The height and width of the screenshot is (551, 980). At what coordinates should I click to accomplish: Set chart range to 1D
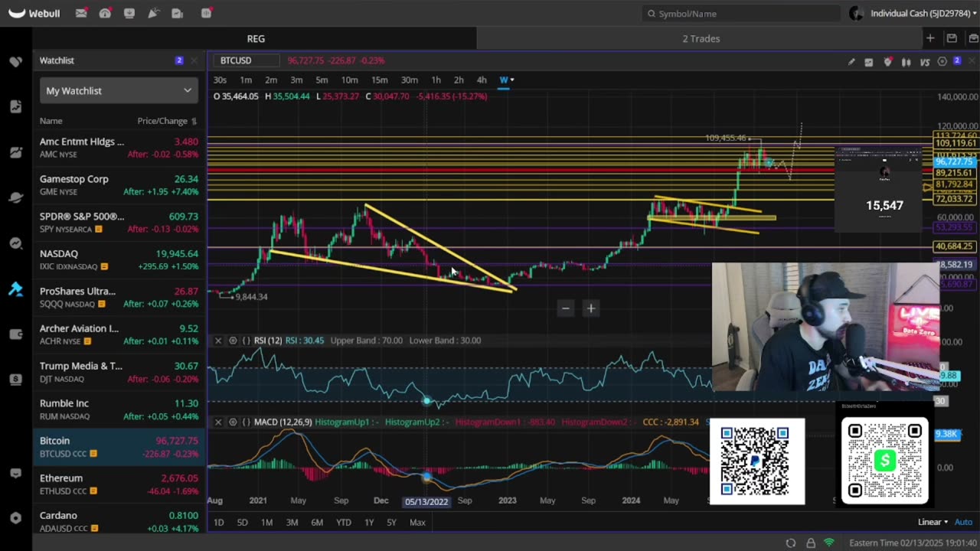[218, 522]
